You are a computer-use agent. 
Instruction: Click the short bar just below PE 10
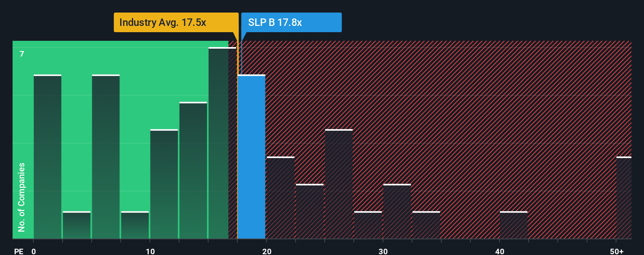(x=135, y=225)
